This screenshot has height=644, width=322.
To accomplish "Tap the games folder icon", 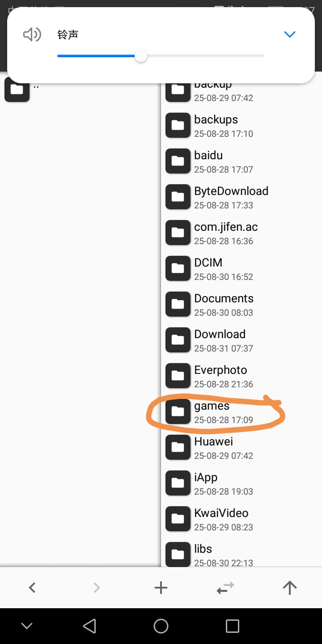I will click(x=178, y=411).
